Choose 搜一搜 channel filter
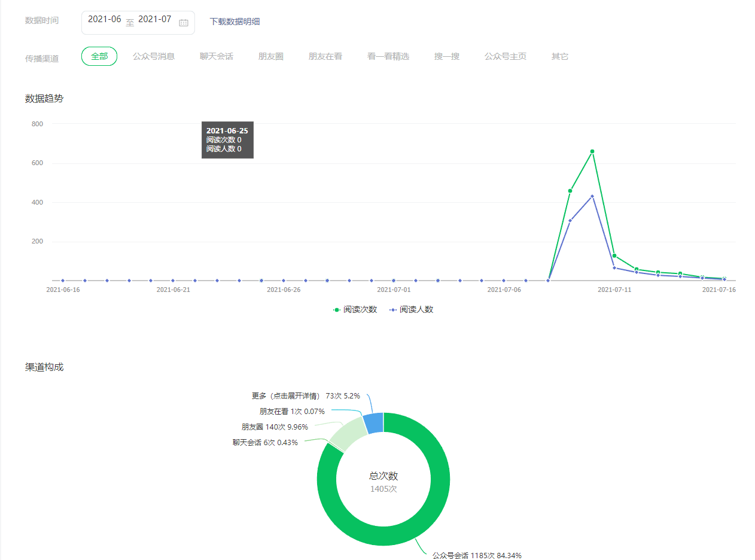Viewport: 755px width, 560px height. pyautogui.click(x=447, y=57)
